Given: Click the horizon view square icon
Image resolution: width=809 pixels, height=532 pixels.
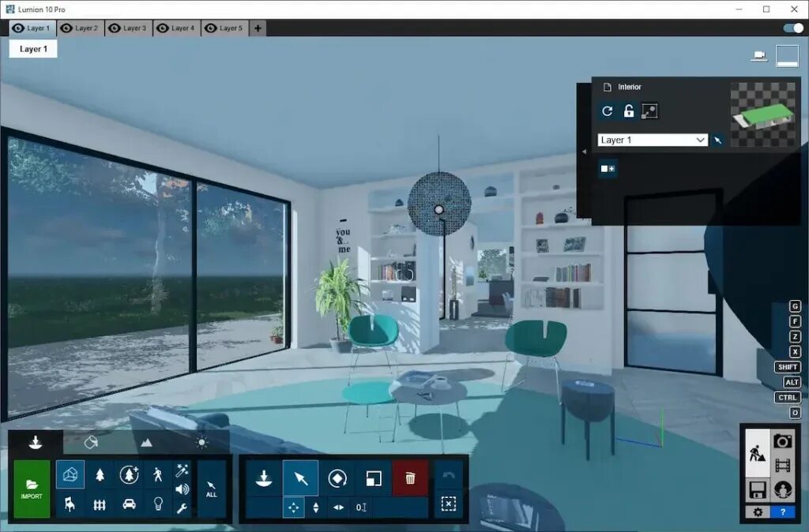Looking at the screenshot, I should point(787,56).
